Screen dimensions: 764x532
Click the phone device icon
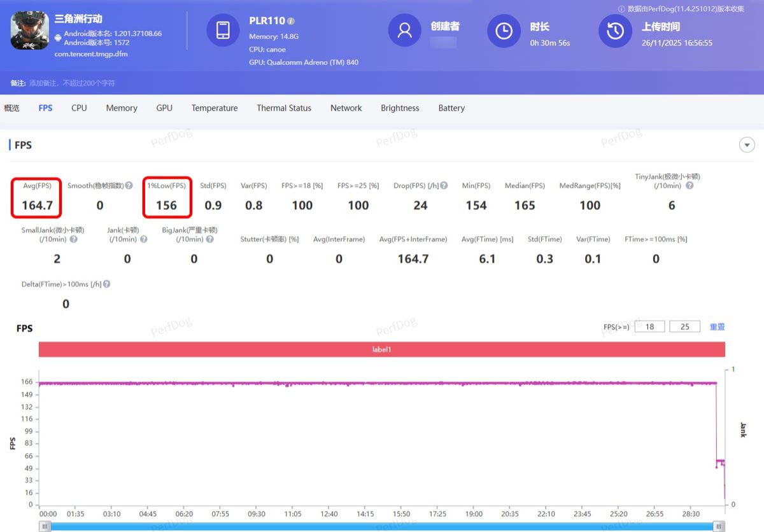click(223, 30)
